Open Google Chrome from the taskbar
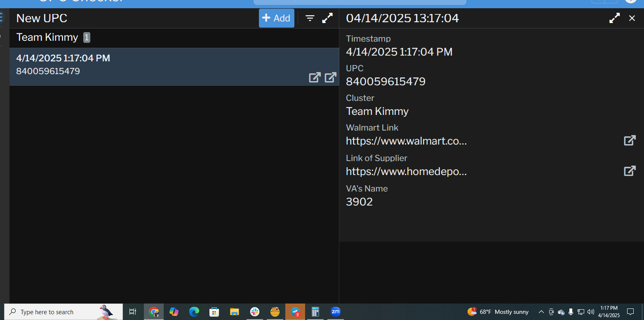Viewport: 644px width, 320px height. [x=154, y=312]
